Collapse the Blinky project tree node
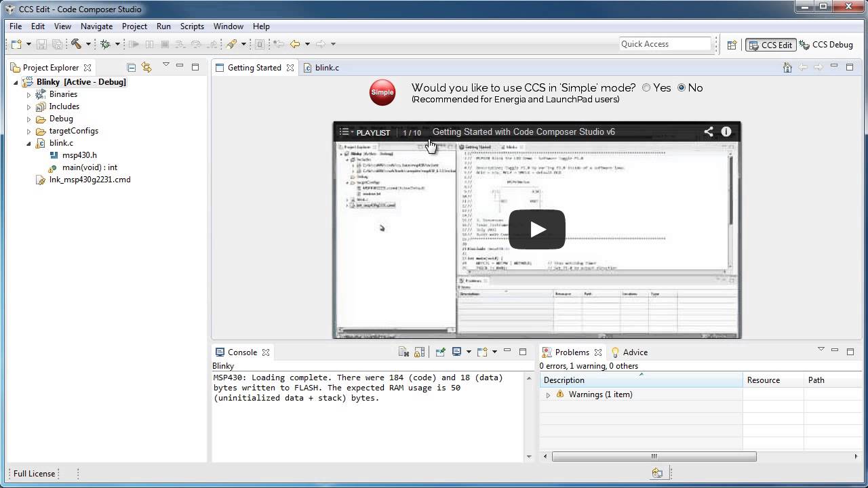Image resolution: width=868 pixels, height=488 pixels. coord(16,82)
